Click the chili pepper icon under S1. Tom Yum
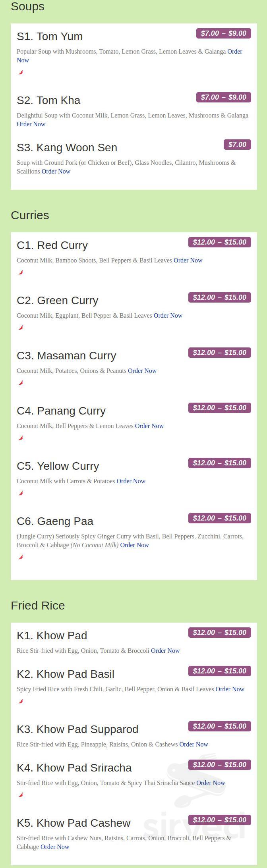The height and width of the screenshot is (868, 267). click(21, 72)
